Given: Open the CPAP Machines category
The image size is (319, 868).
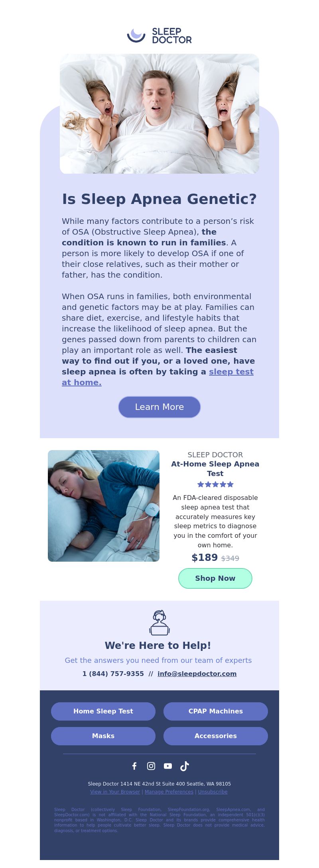Looking at the screenshot, I should click(x=216, y=711).
